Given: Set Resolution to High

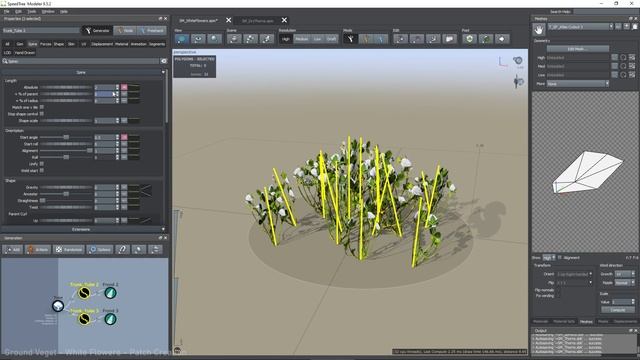Looking at the screenshot, I should 286,39.
